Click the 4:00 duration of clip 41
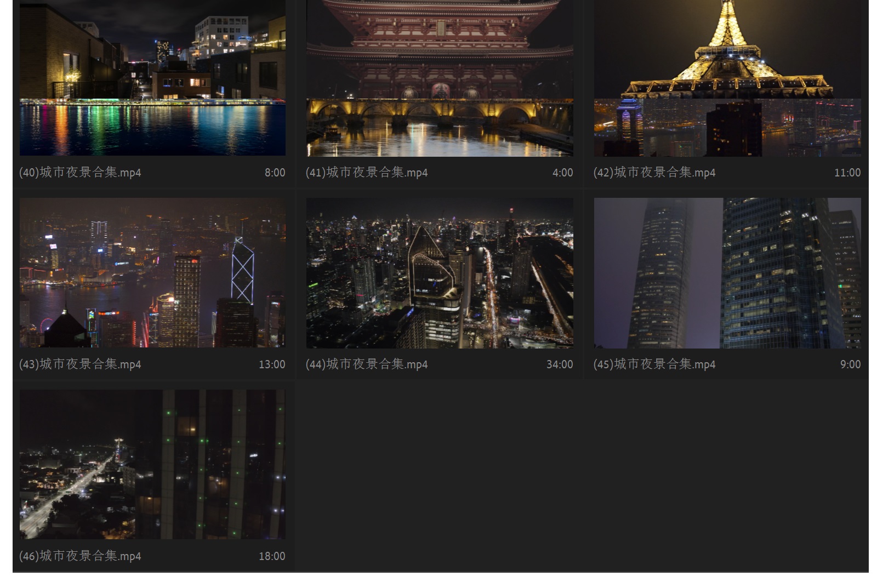This screenshot has height=588, width=877. (x=563, y=173)
